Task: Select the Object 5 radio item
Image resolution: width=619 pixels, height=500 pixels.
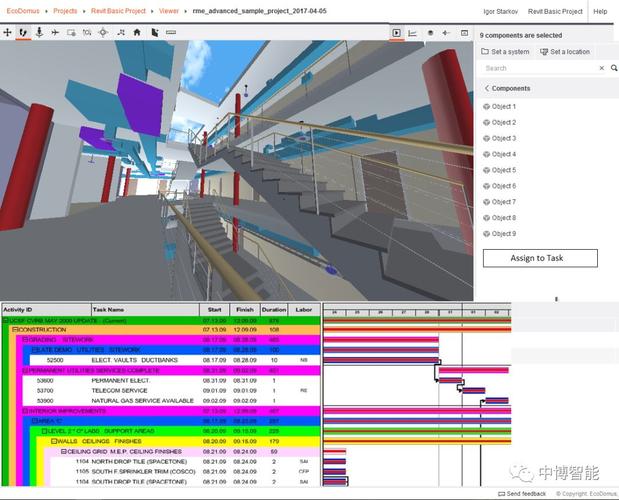Action: [x=487, y=170]
